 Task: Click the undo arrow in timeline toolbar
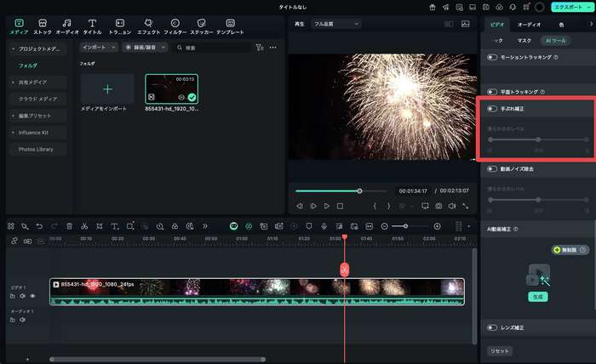[x=39, y=226]
